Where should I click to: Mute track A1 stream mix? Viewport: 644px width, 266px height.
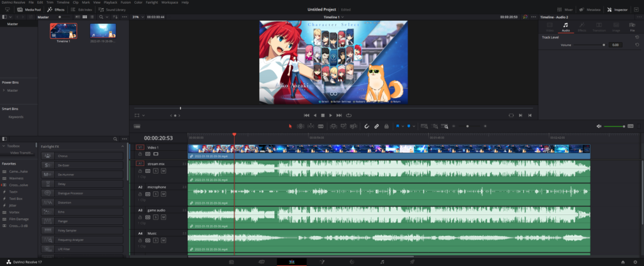163,171
